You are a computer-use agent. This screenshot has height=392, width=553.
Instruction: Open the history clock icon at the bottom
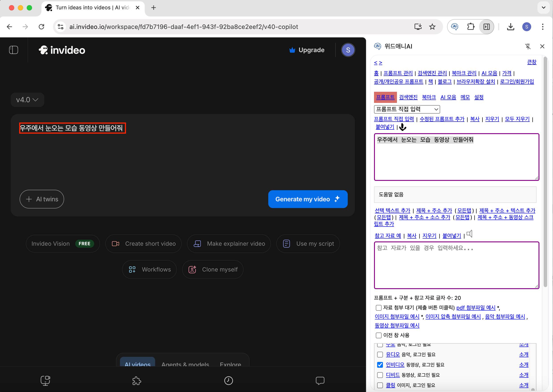[x=228, y=381]
